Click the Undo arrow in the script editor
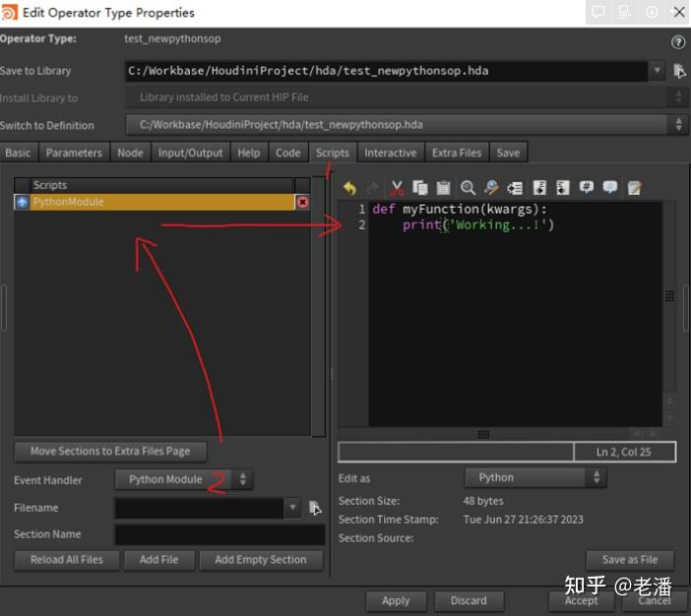The height and width of the screenshot is (616, 691). 349,188
